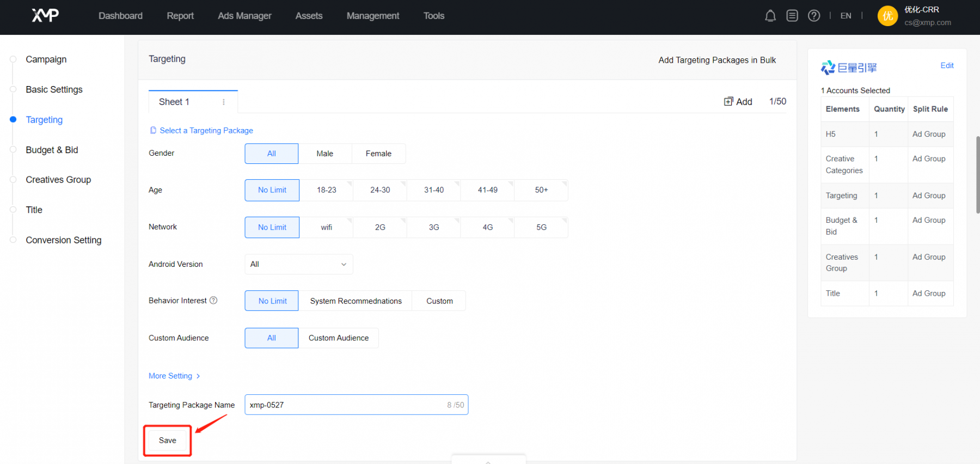Click Select a Targeting Package link
This screenshot has height=464, width=980.
pyautogui.click(x=206, y=131)
